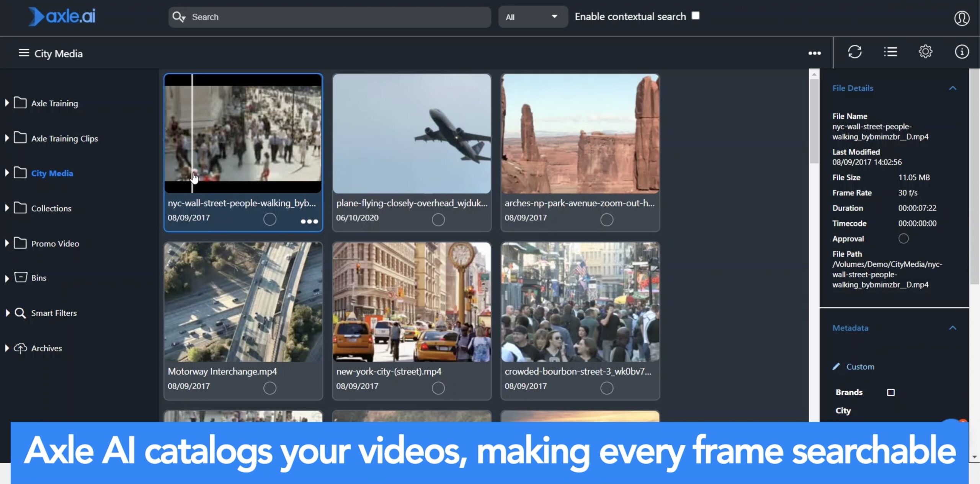The height and width of the screenshot is (484, 980).
Task: Click the refresh icon in toolbar
Action: [x=854, y=52]
